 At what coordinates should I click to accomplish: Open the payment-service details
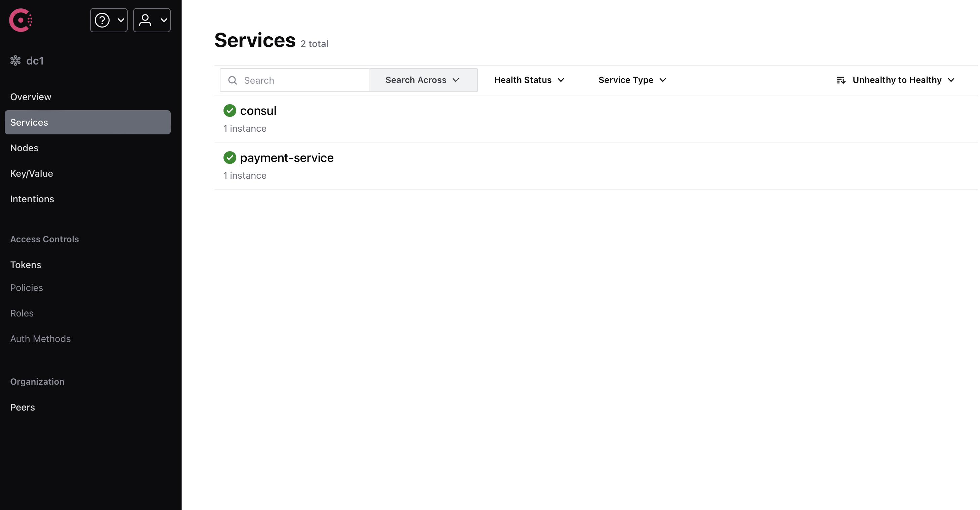pyautogui.click(x=286, y=158)
